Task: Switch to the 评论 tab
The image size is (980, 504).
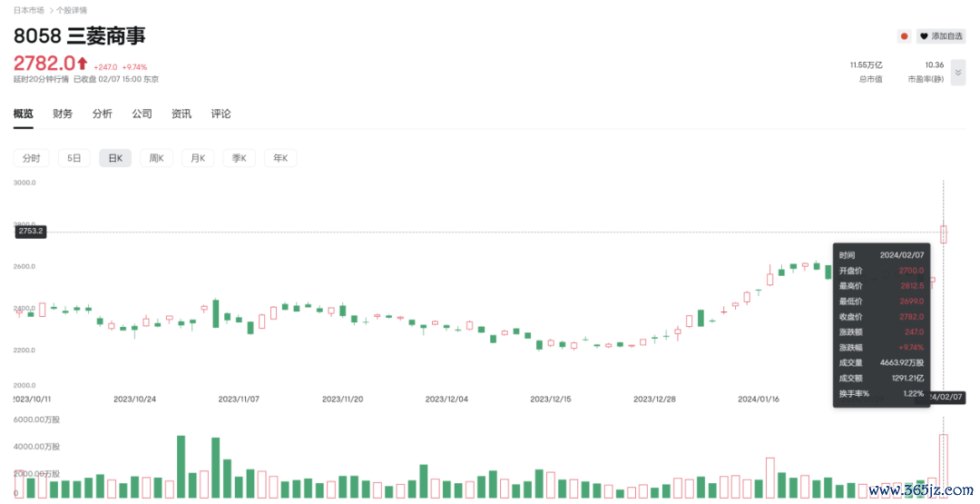Action: pyautogui.click(x=220, y=114)
